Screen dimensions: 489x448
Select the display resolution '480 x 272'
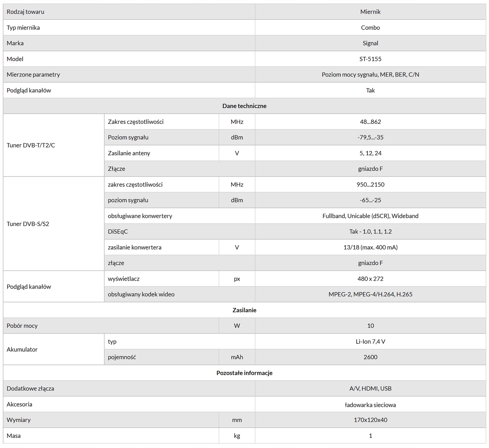(x=370, y=279)
